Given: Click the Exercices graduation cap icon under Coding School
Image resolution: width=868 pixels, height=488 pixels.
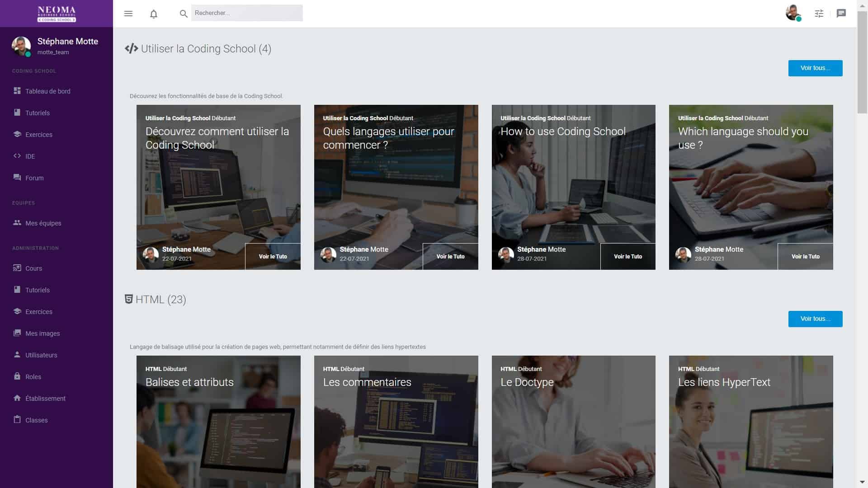Looking at the screenshot, I should tap(17, 134).
